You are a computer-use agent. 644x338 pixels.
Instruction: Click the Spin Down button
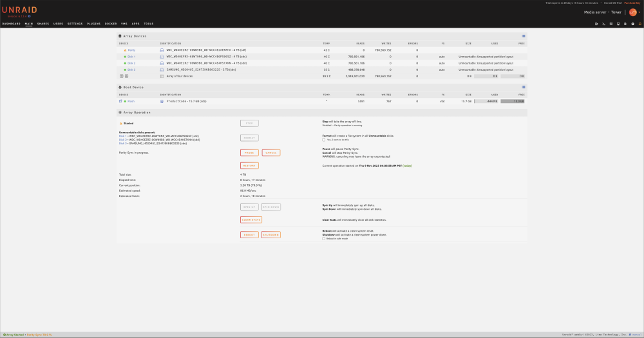[x=271, y=207]
